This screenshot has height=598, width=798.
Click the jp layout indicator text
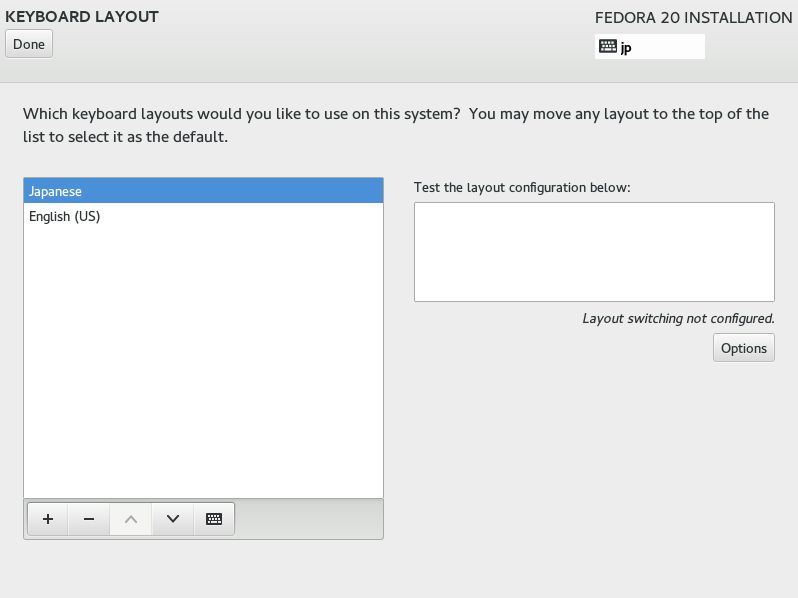(x=626, y=47)
